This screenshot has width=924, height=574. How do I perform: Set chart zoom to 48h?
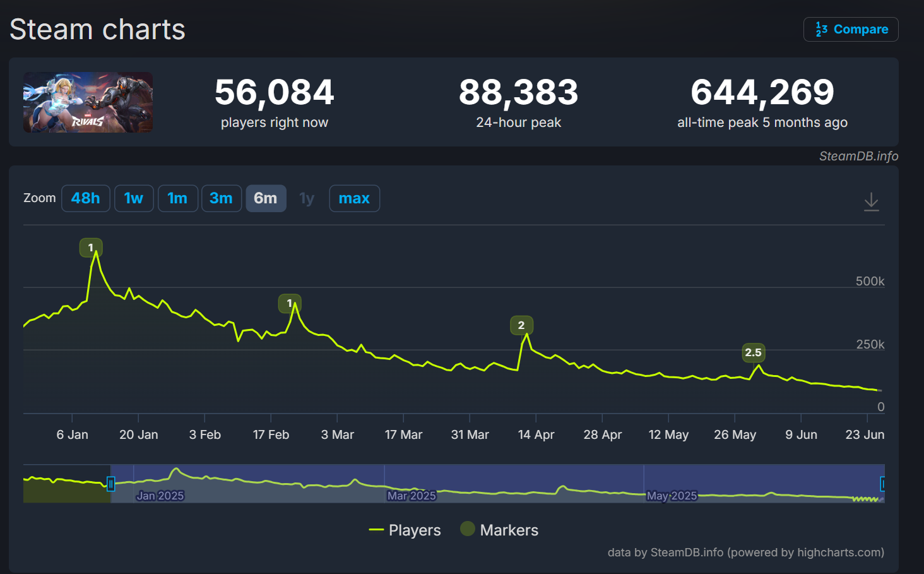point(86,198)
